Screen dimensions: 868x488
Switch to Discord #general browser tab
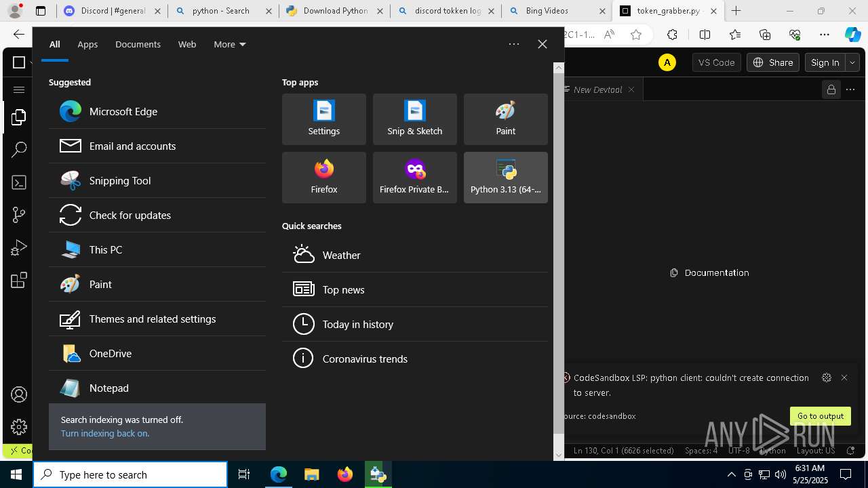[113, 11]
